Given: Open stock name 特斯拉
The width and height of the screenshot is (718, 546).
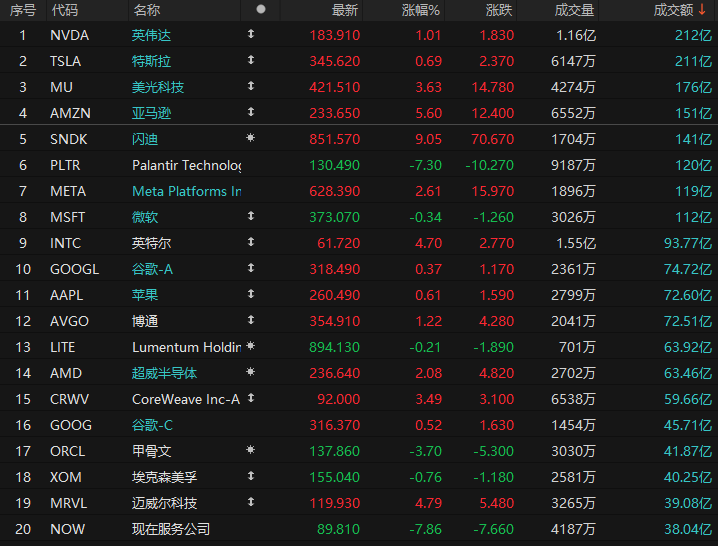Looking at the screenshot, I should [152, 61].
